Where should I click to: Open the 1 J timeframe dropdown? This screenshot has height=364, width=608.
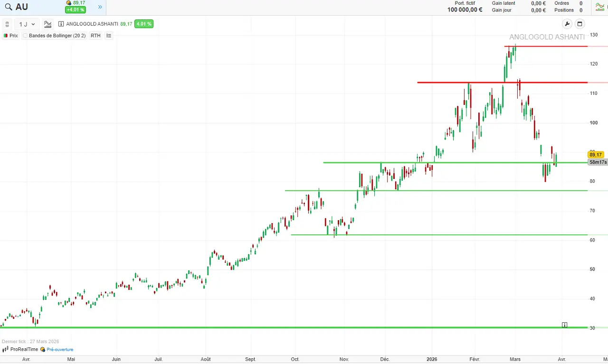coord(27,24)
